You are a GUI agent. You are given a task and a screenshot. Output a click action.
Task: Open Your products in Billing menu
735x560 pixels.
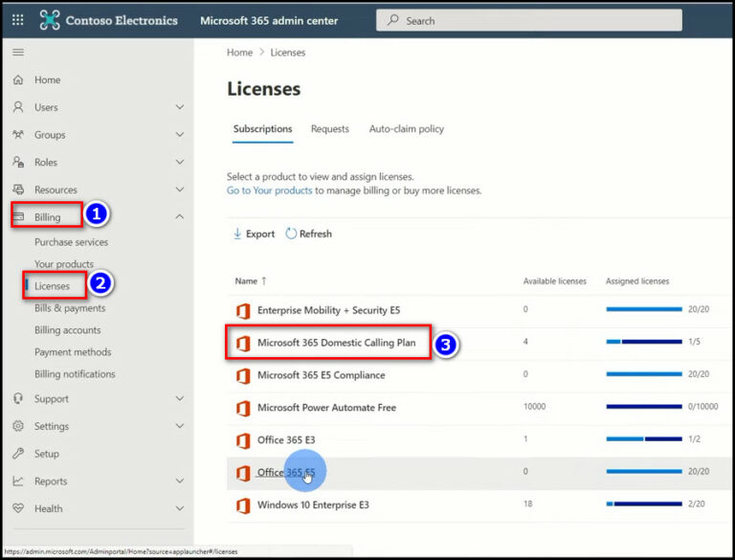click(64, 264)
